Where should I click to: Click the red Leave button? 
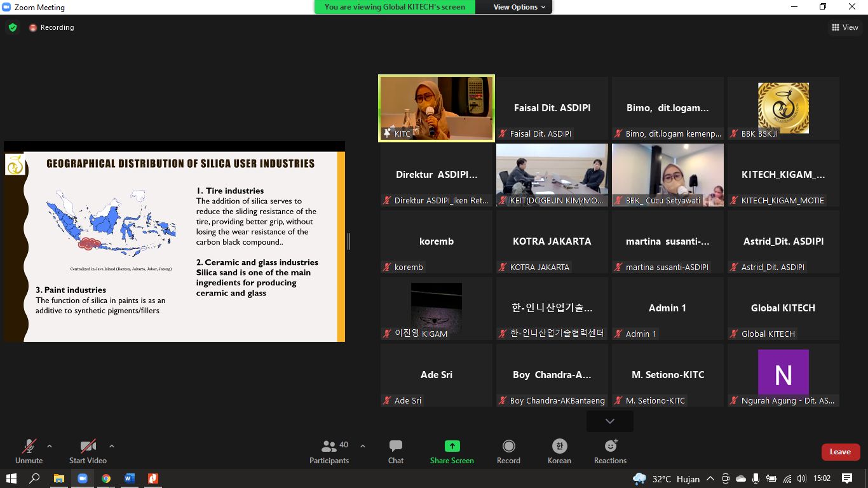841,452
